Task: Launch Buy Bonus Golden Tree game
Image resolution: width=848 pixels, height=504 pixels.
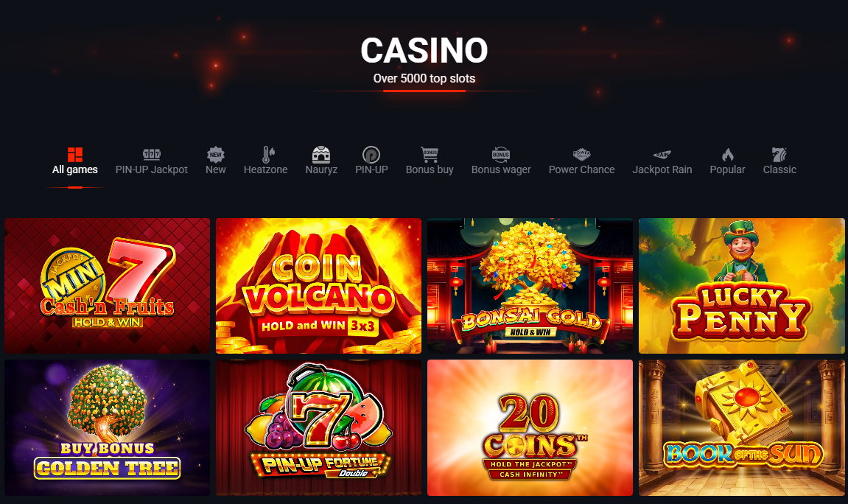Action: 107,428
